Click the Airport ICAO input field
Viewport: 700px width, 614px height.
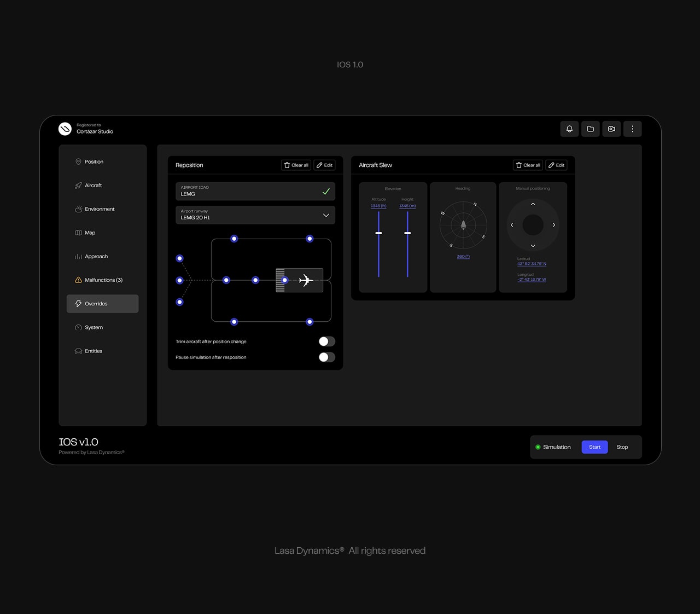tap(249, 191)
